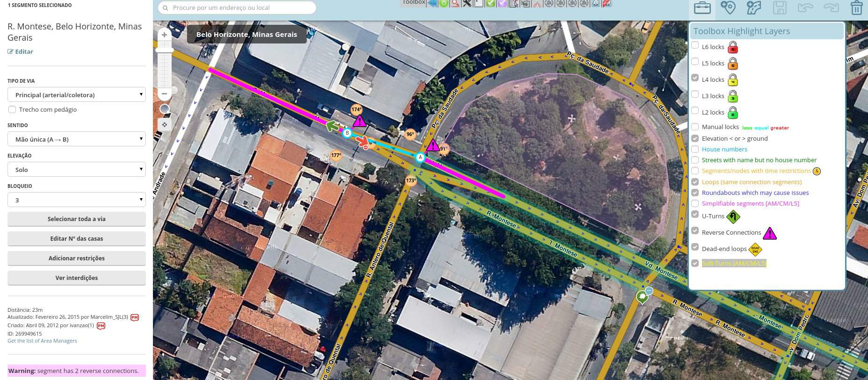The image size is (868, 380).
Task: Expand the Bloqueio lock level dropdown
Action: [x=77, y=200]
